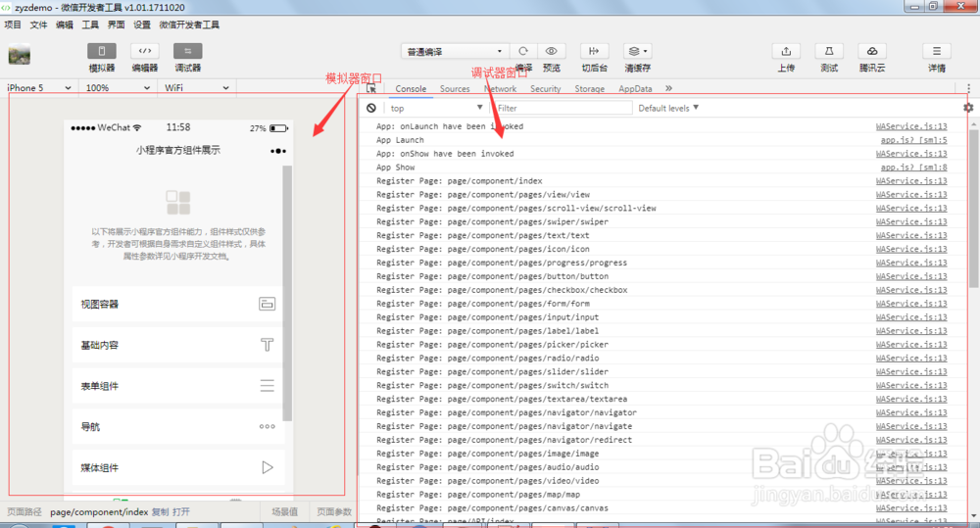Toggle the 模拟器 simulator panel button
Viewport: 980px width, 528px height.
click(101, 51)
